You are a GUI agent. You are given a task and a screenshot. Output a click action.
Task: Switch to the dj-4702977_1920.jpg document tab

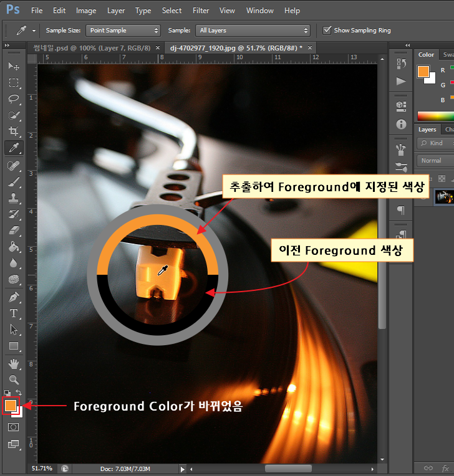coord(236,48)
